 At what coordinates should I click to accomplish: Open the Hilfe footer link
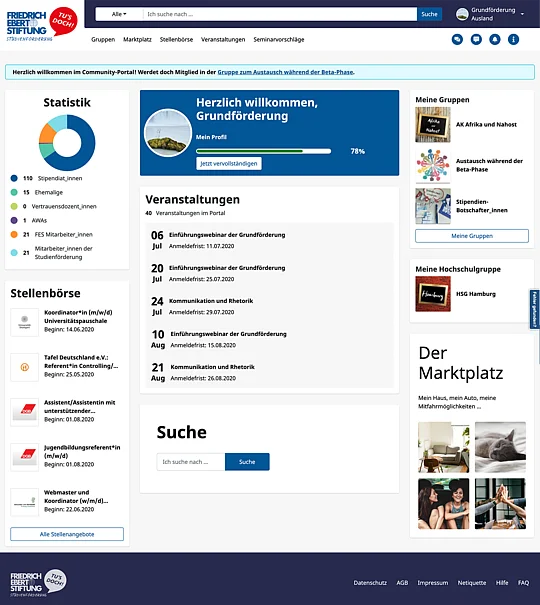pyautogui.click(x=502, y=583)
